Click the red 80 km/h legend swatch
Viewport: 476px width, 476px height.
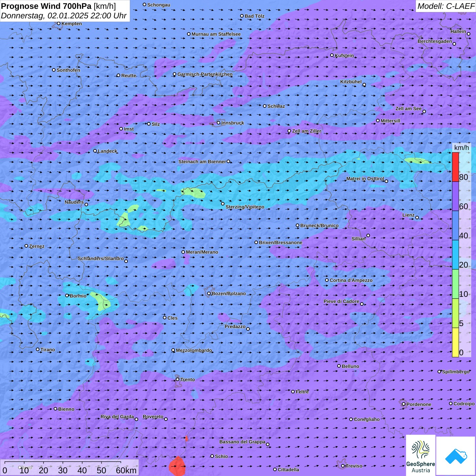tap(455, 167)
